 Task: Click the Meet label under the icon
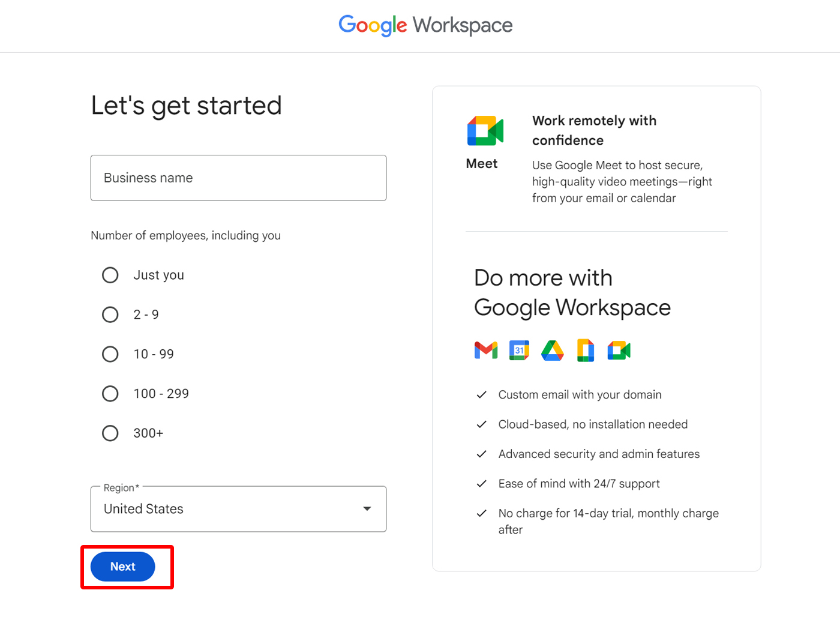click(x=482, y=164)
